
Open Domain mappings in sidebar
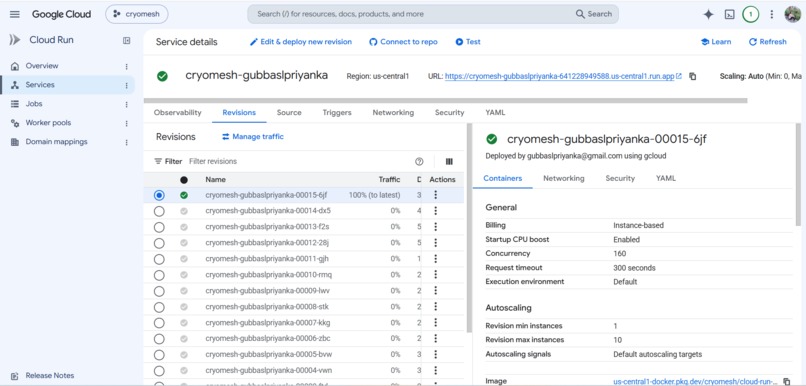pos(57,142)
